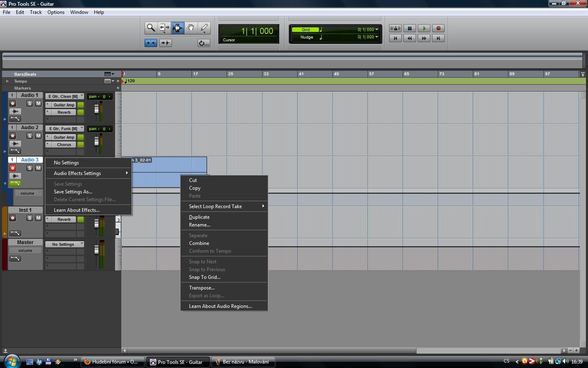Open the Select Loop Record Take submenu

224,206
